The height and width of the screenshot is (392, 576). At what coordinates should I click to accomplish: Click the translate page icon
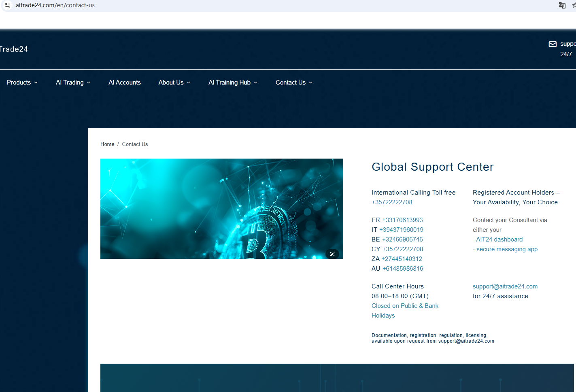(562, 5)
